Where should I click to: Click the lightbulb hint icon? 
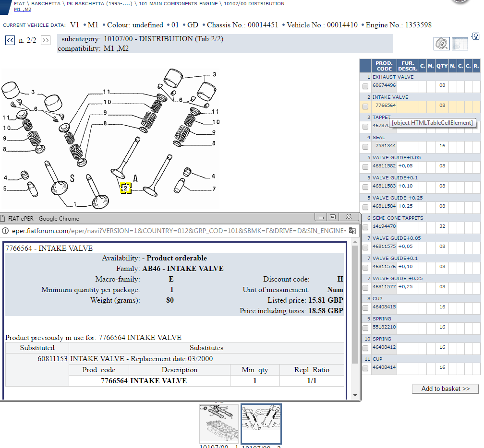point(475,36)
